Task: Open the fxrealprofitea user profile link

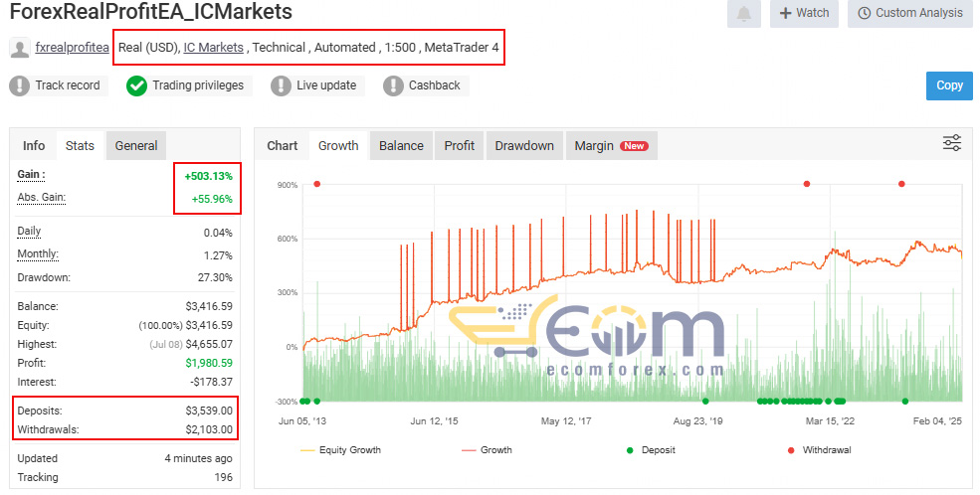Action: click(x=72, y=48)
